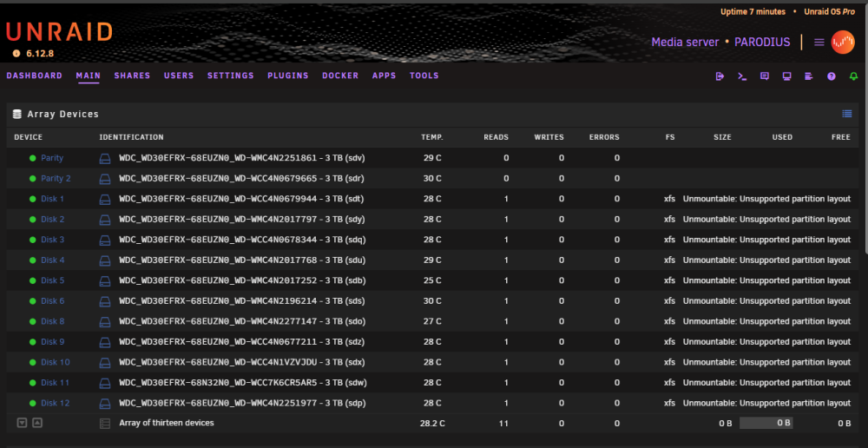Click the round Unraid avatar logo
868x448 pixels.
click(843, 42)
